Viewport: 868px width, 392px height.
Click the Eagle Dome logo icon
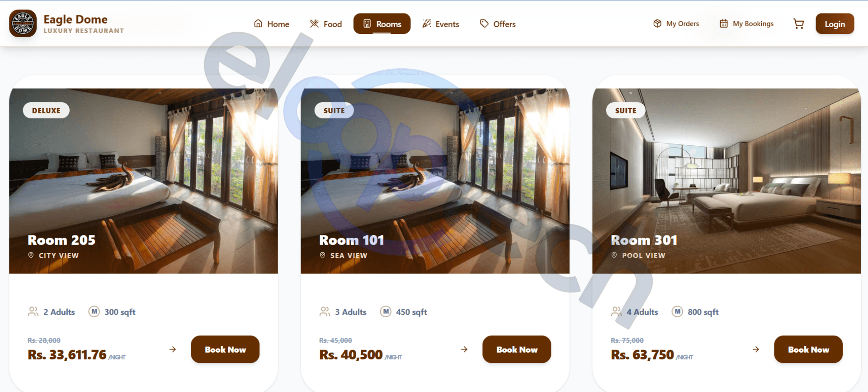click(x=23, y=24)
